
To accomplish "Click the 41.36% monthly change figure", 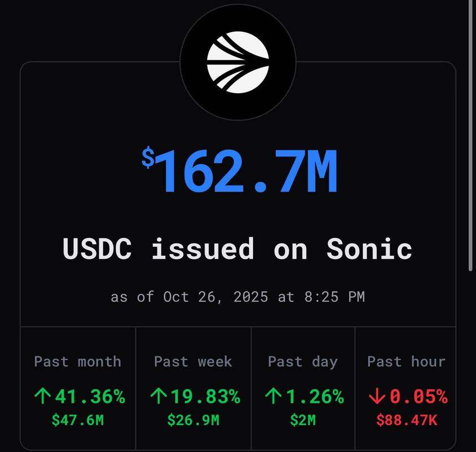I will pyautogui.click(x=89, y=397).
